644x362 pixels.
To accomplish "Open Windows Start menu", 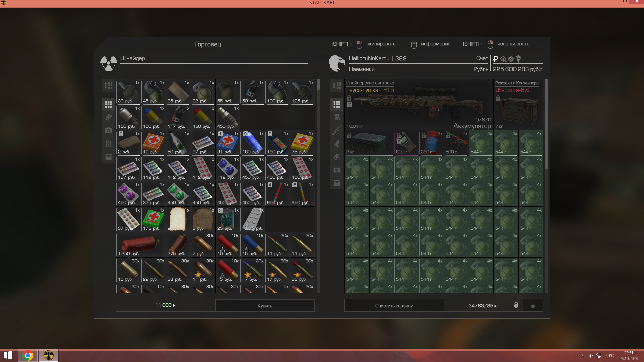I will click(8, 355).
